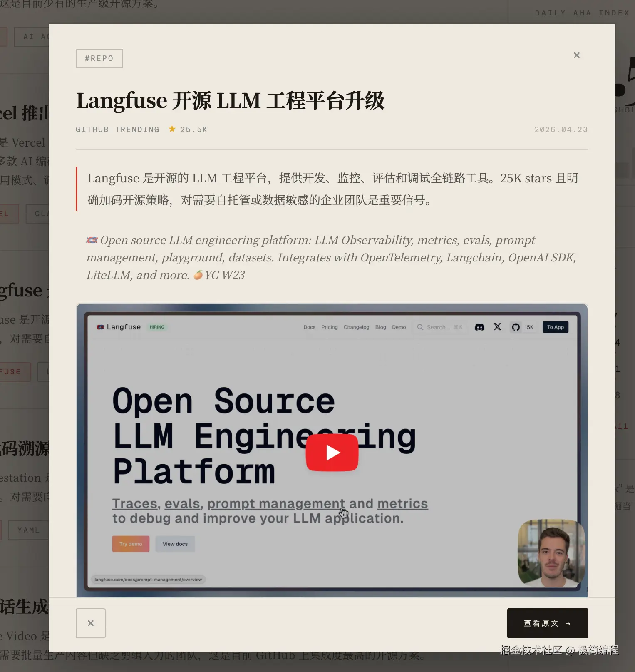Click the #REPO tag label

(99, 58)
